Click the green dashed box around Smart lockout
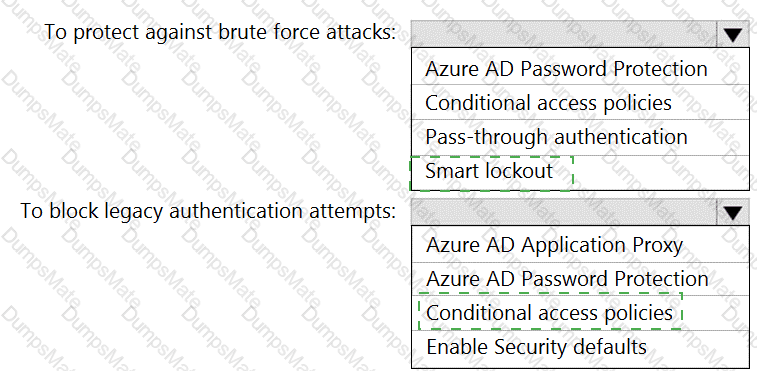 [x=491, y=173]
